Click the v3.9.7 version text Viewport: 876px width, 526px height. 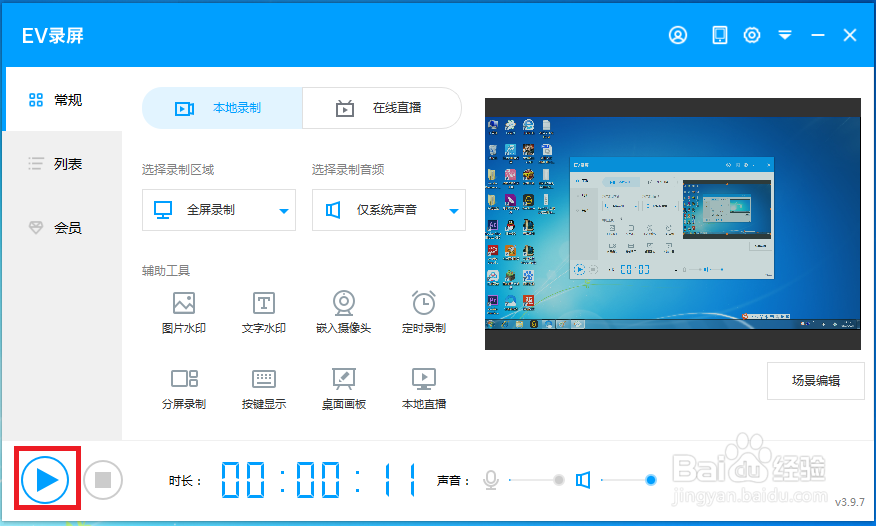850,502
